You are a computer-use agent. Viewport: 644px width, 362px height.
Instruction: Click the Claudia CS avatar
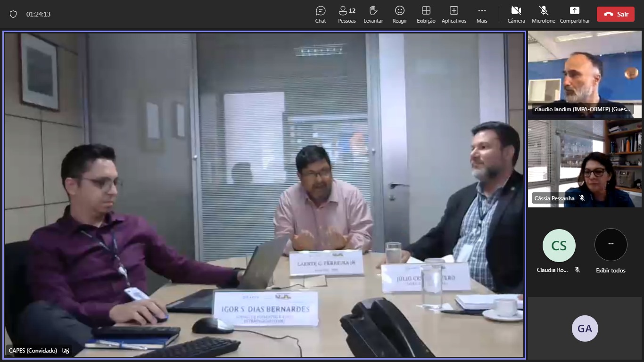click(x=559, y=246)
